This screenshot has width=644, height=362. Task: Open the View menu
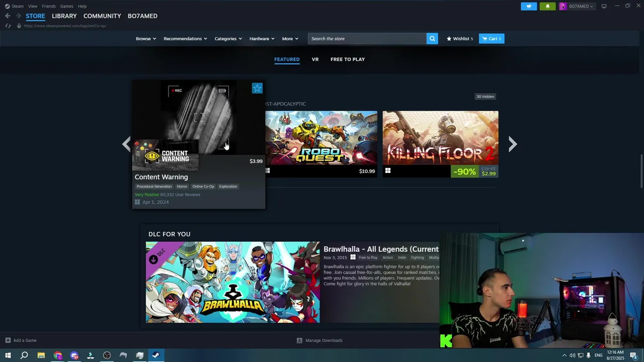pyautogui.click(x=33, y=6)
